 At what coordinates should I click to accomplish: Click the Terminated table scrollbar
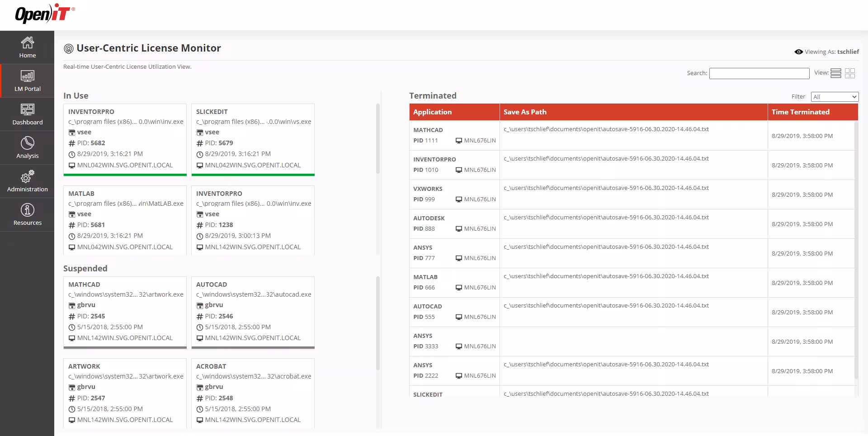[856, 250]
